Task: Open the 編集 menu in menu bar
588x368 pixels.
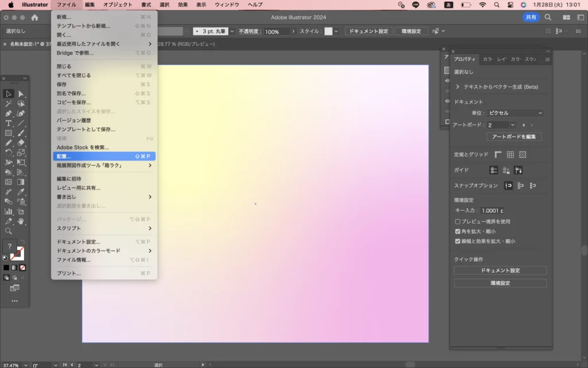Action: click(x=90, y=5)
